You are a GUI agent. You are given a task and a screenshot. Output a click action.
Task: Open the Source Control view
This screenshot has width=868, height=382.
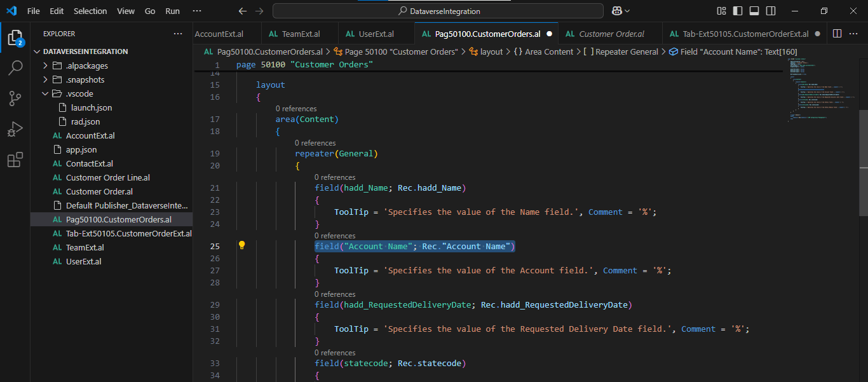pos(15,99)
